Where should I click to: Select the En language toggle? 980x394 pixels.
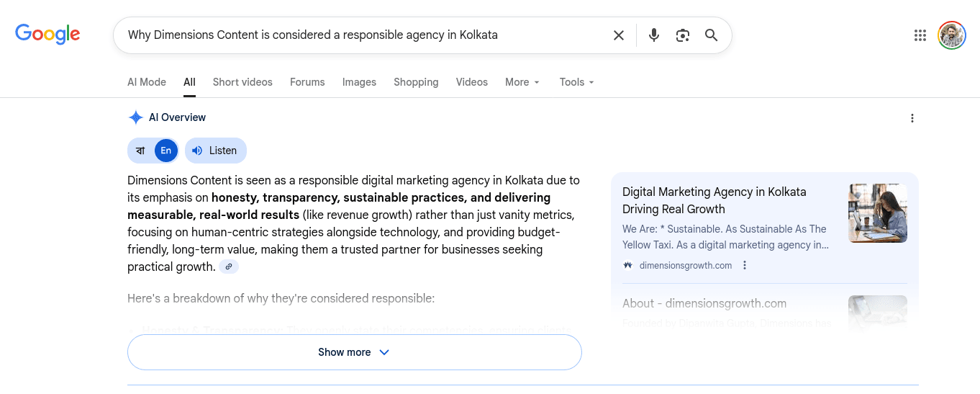click(166, 151)
